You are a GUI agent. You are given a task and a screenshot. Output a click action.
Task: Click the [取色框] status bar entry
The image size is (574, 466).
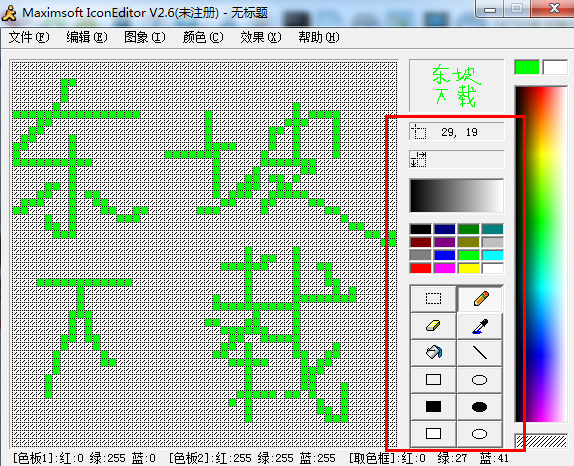(428, 458)
